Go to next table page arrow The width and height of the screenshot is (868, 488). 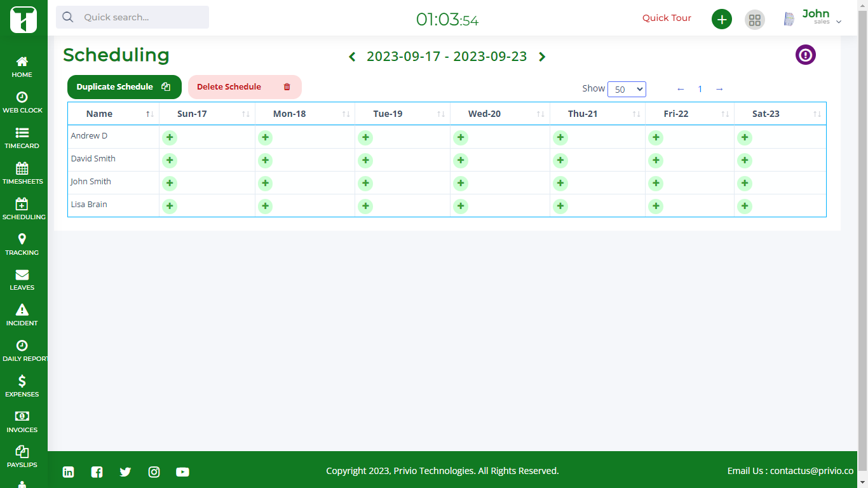pyautogui.click(x=719, y=89)
